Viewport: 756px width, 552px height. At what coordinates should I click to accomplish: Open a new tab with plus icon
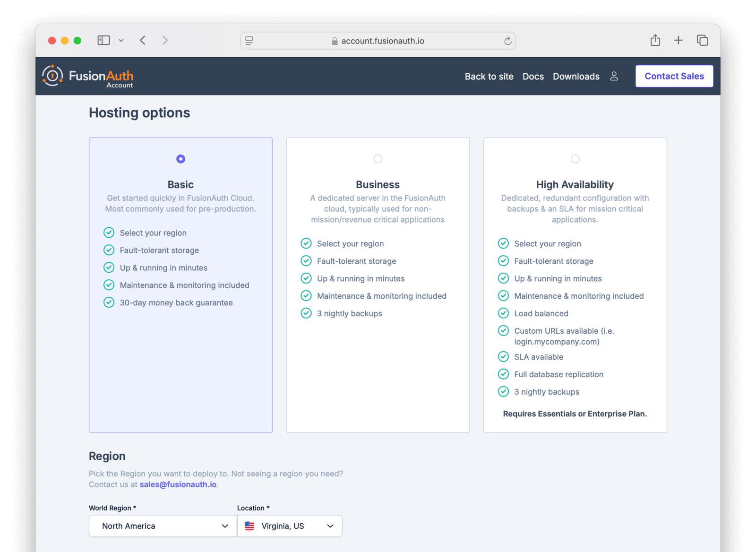(678, 41)
